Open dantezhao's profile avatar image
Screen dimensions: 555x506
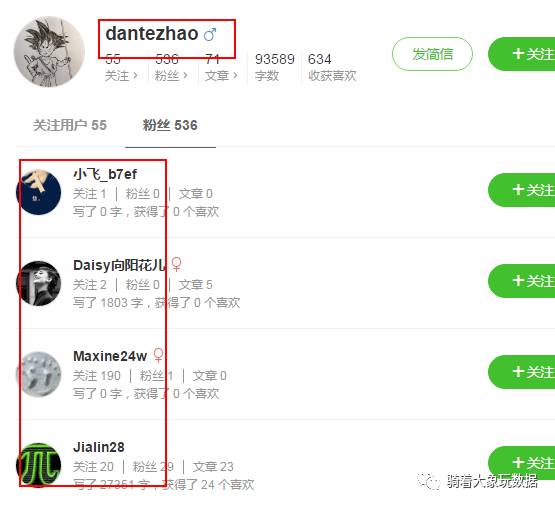(49, 51)
